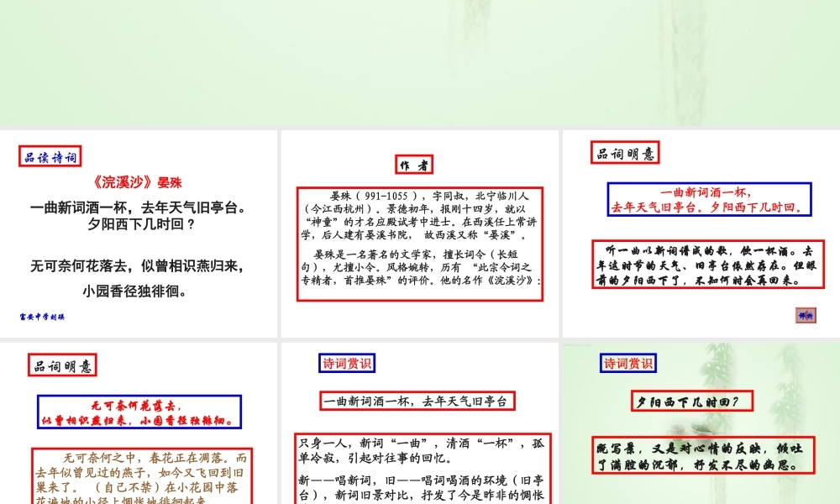Open the green bamboo banner slide at top
This screenshot has height=504, width=840.
point(420,63)
